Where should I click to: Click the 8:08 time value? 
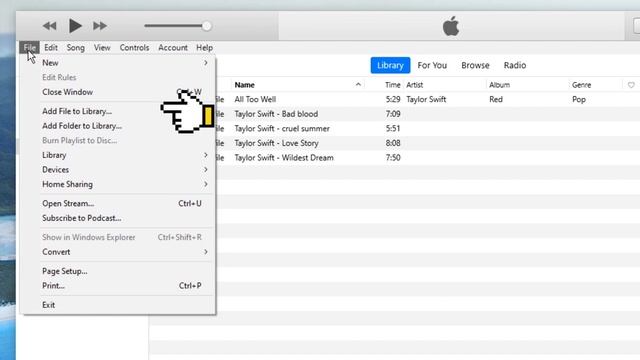coord(393,143)
